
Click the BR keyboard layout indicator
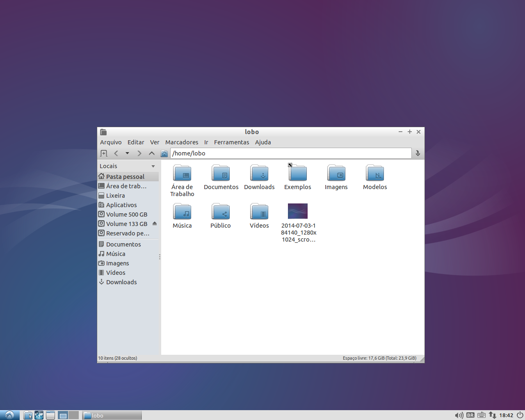470,415
